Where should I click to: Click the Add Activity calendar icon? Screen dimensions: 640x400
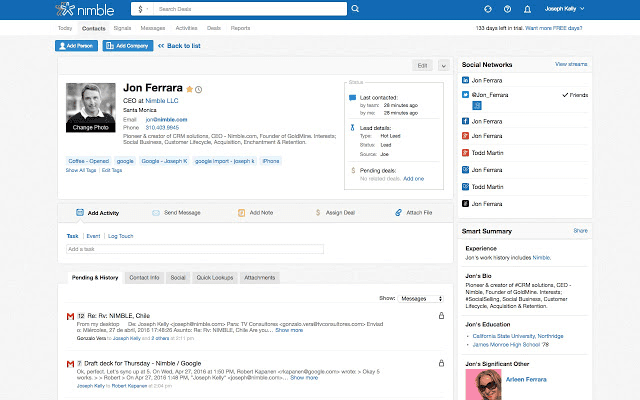click(x=79, y=213)
